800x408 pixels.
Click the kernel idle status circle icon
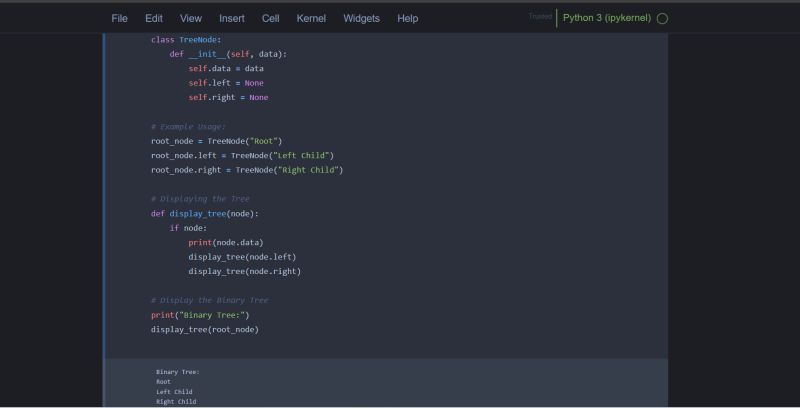point(662,18)
